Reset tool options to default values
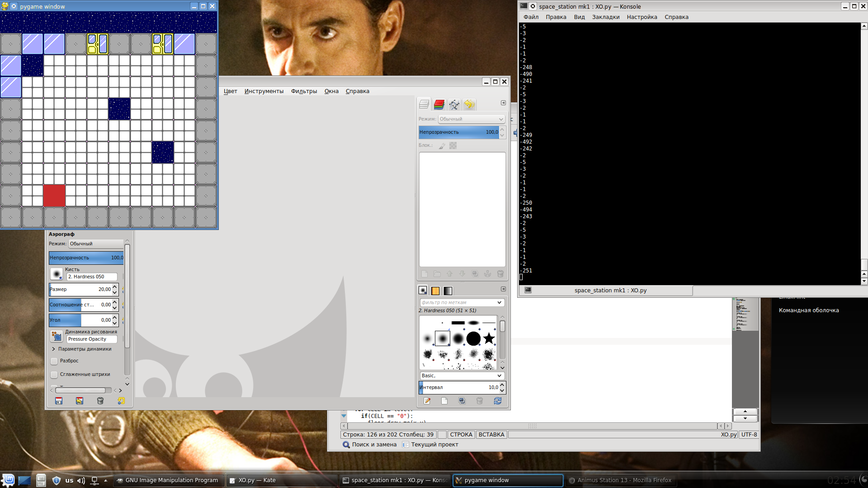The height and width of the screenshot is (488, 868). click(x=121, y=401)
